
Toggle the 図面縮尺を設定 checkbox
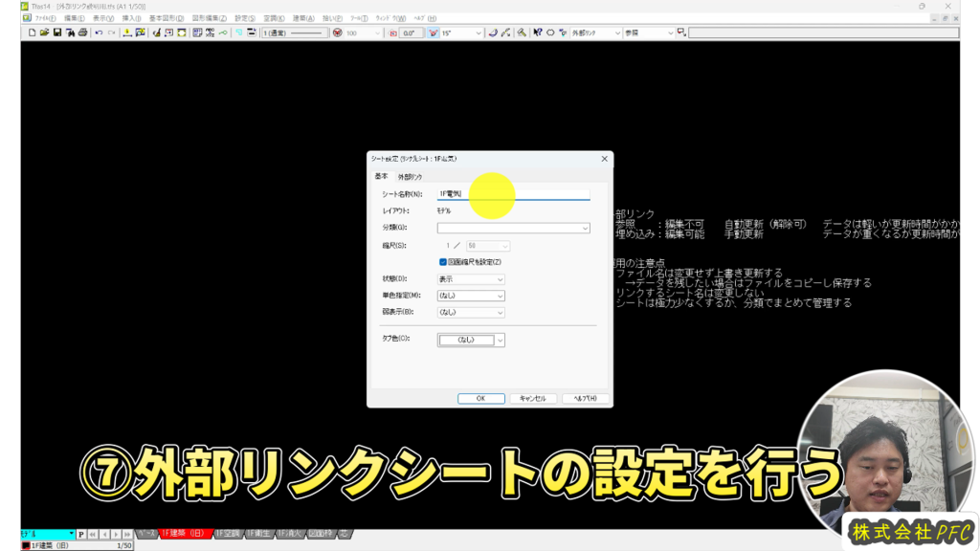[x=443, y=261]
